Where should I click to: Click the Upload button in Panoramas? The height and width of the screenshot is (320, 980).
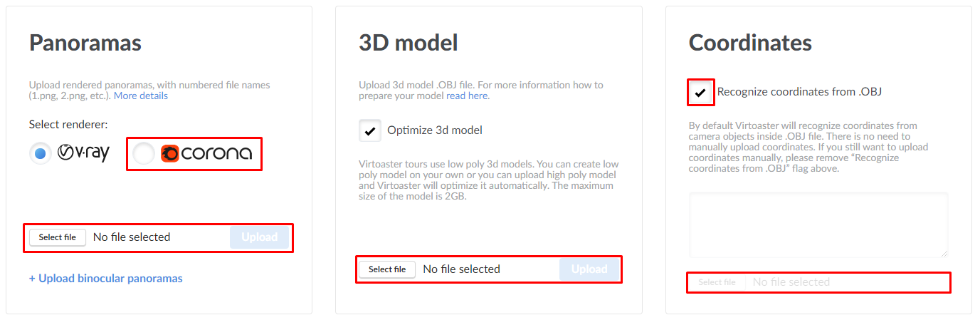click(x=259, y=237)
